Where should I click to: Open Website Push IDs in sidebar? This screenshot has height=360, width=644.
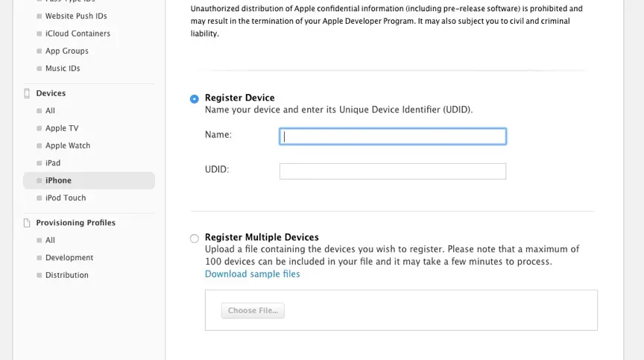coord(76,16)
